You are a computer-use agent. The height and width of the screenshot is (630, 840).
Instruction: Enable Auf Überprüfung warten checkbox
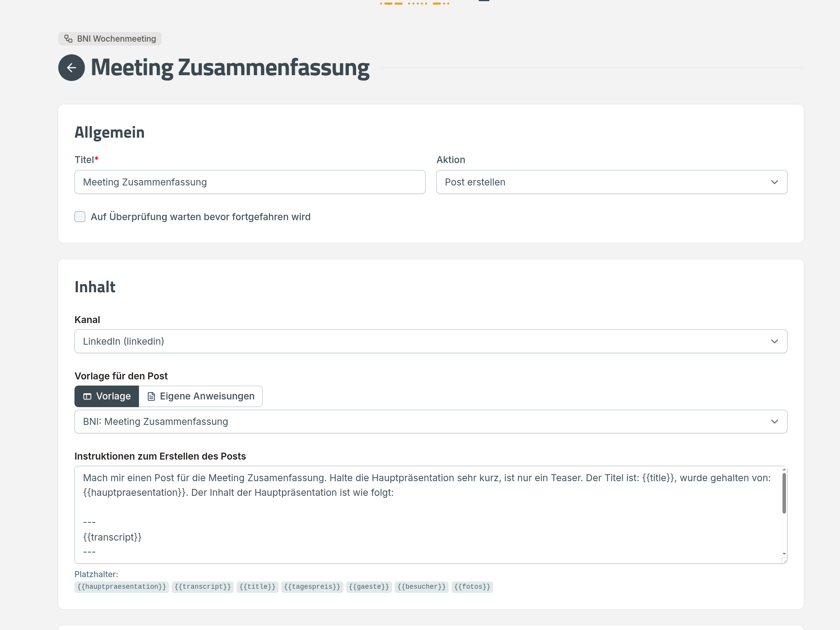click(x=80, y=217)
